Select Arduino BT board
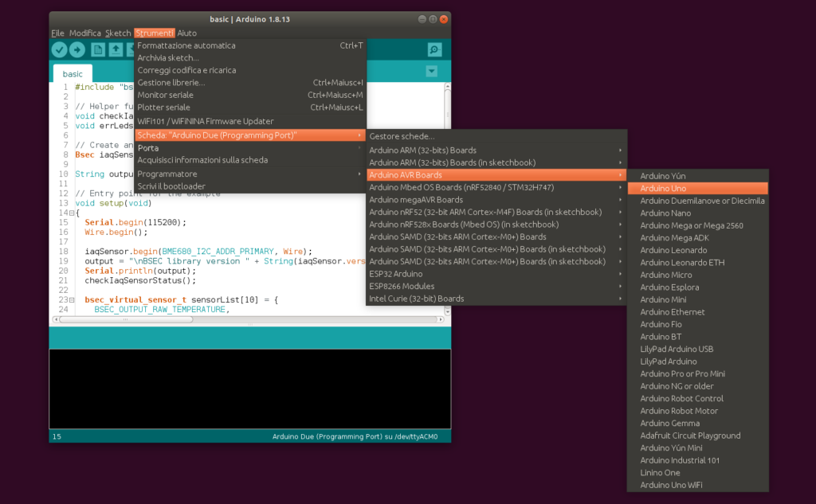 click(x=698, y=337)
